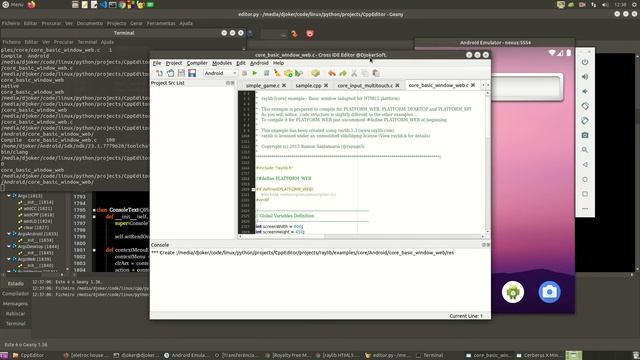Screen dimensions: 640x360
Task: Click the class ConsoleText fold marker in Geany
Action: pos(94,210)
